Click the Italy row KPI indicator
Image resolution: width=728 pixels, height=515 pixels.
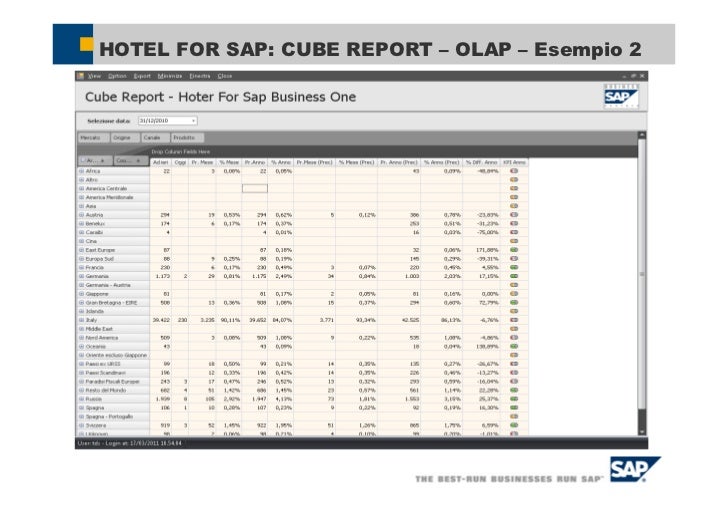514,320
